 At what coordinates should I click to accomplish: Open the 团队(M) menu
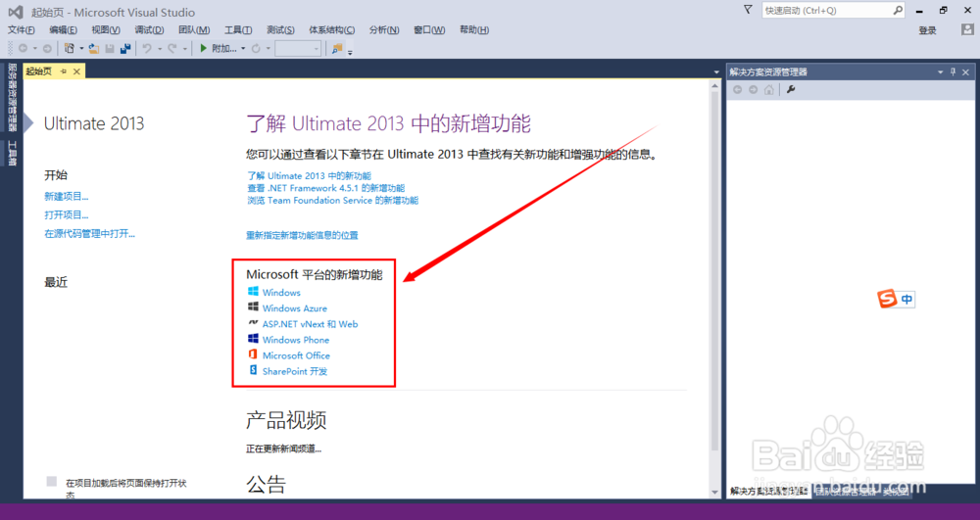coord(194,30)
